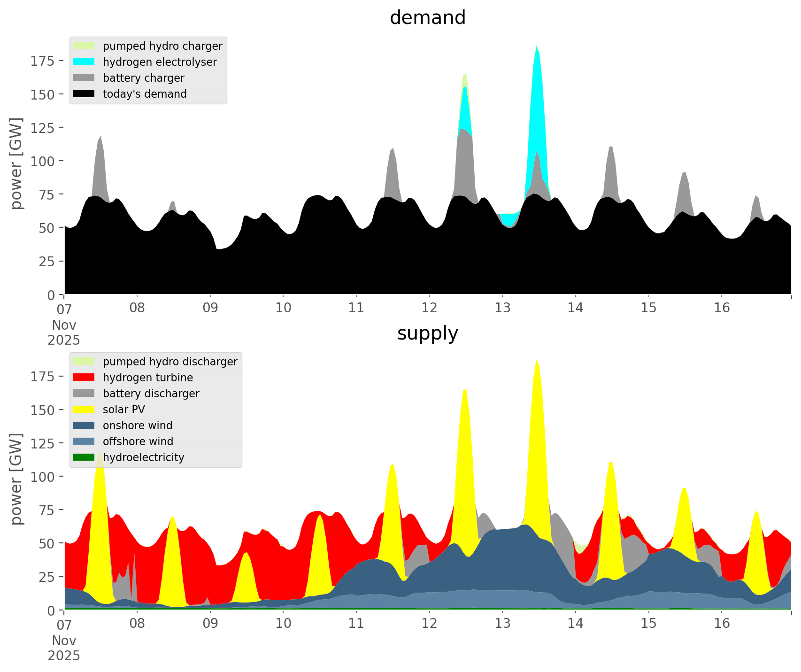The width and height of the screenshot is (801, 672).
Task: Click the demand chart y-axis power label
Action: tap(16, 163)
